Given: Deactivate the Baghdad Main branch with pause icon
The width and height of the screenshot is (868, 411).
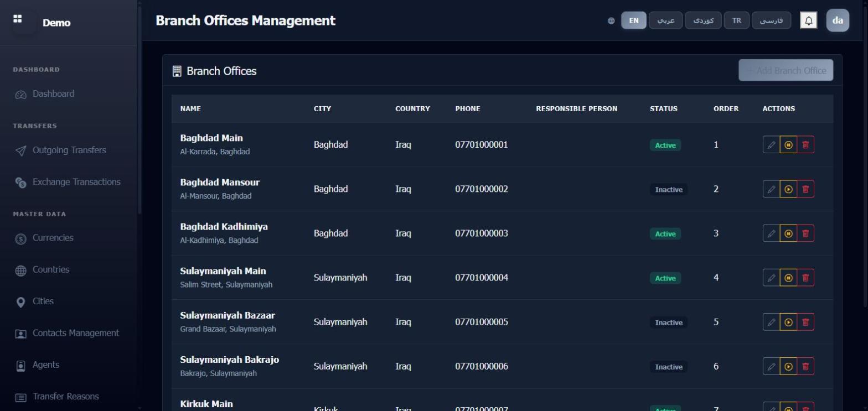Looking at the screenshot, I should (x=788, y=145).
